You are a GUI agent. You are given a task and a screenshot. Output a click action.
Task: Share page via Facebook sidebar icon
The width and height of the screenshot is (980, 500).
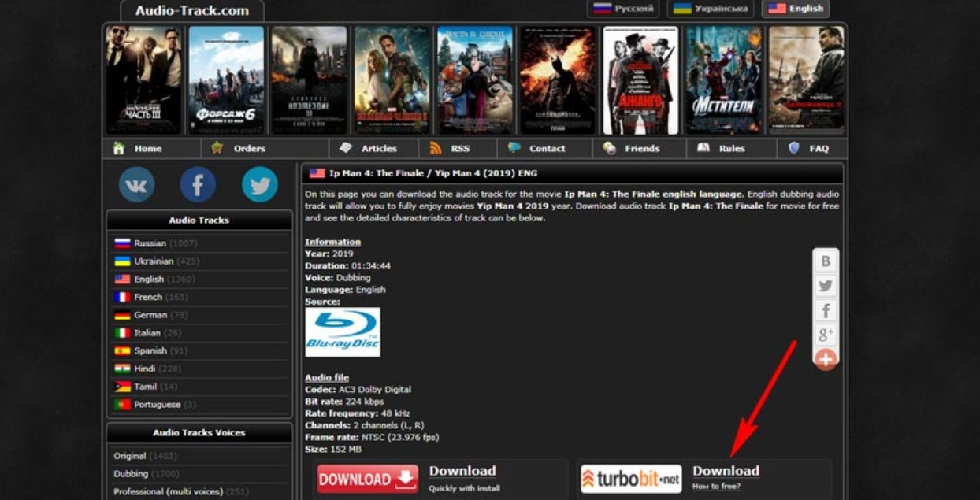tap(826, 310)
